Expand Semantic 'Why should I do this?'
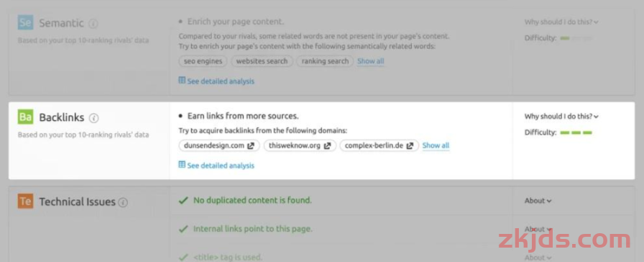The height and width of the screenshot is (262, 644). [561, 22]
